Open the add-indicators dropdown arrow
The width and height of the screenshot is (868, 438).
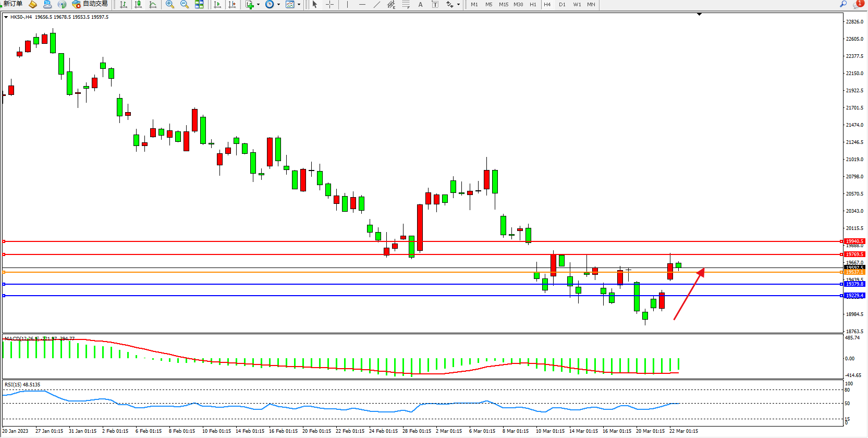click(258, 5)
